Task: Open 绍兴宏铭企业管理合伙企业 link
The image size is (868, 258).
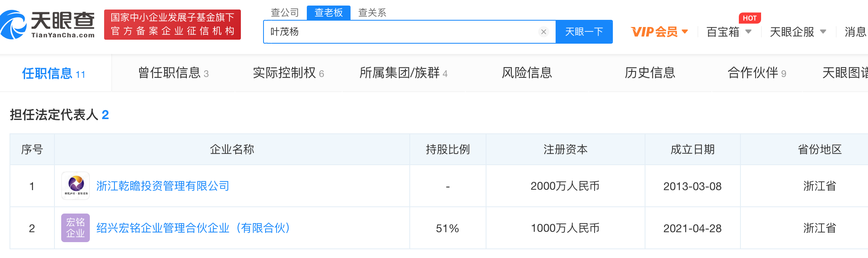Action: coord(193,228)
